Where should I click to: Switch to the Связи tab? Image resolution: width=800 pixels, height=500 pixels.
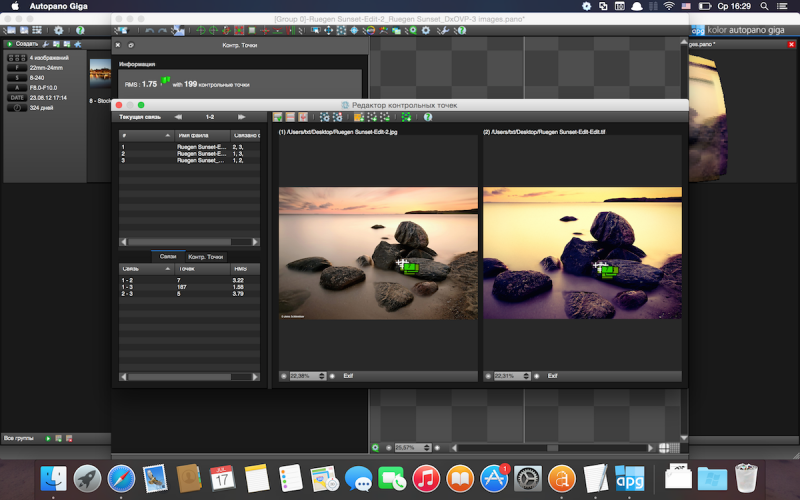pos(167,257)
